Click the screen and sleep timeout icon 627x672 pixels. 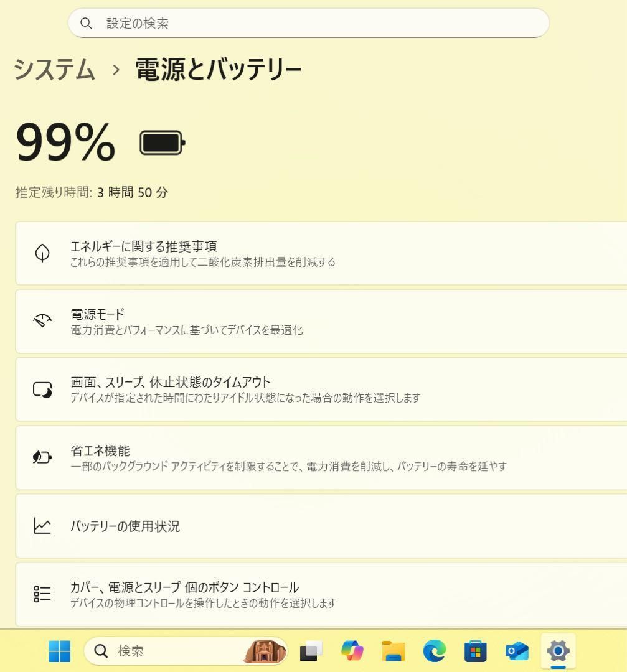tap(42, 390)
